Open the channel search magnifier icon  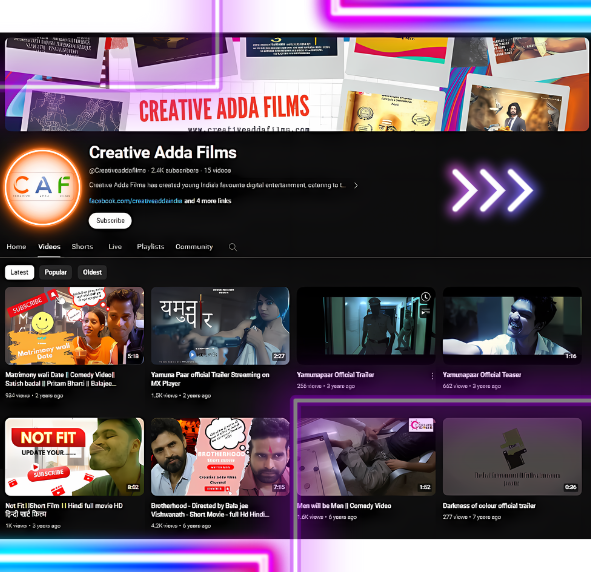coord(233,247)
